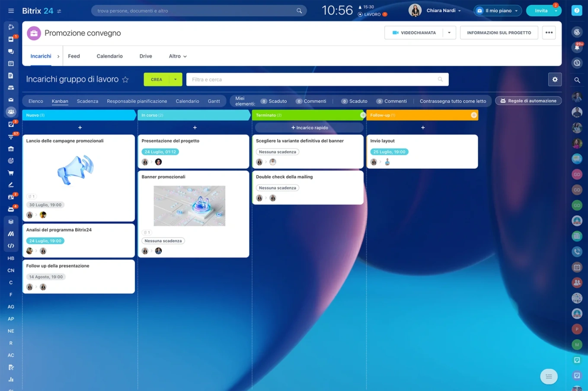Expand the CREA button dropdown arrow
Screen dimensions: 588x391
175,80
